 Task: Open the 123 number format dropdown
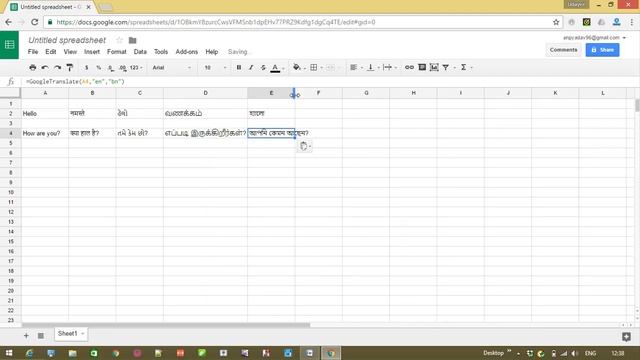(x=136, y=67)
